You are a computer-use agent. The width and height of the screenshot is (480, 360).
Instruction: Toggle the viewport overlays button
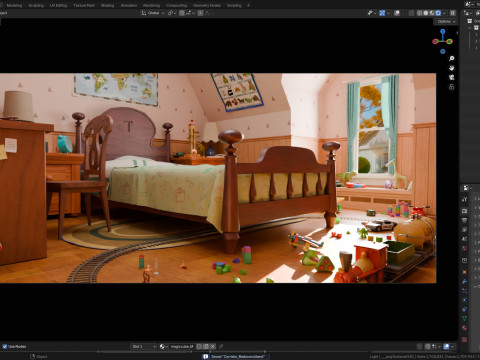[397, 13]
